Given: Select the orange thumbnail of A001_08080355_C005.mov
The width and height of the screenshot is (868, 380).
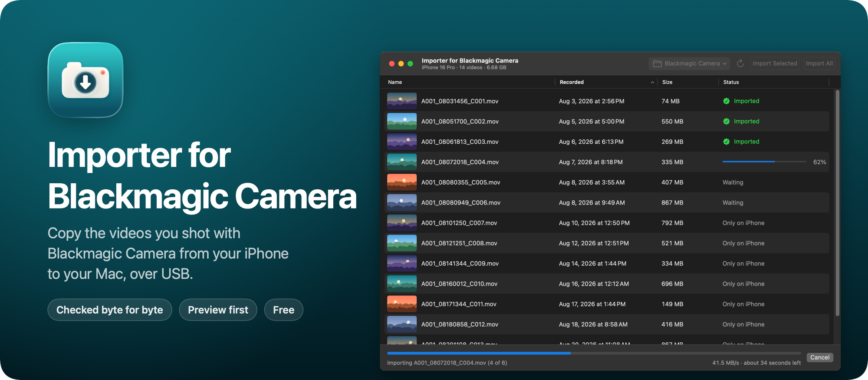Looking at the screenshot, I should [402, 182].
